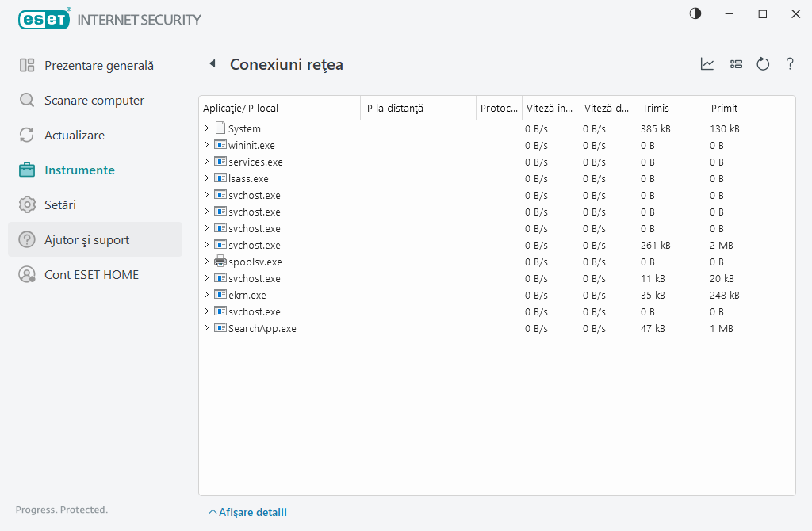Sort by the Primit column header

(739, 108)
